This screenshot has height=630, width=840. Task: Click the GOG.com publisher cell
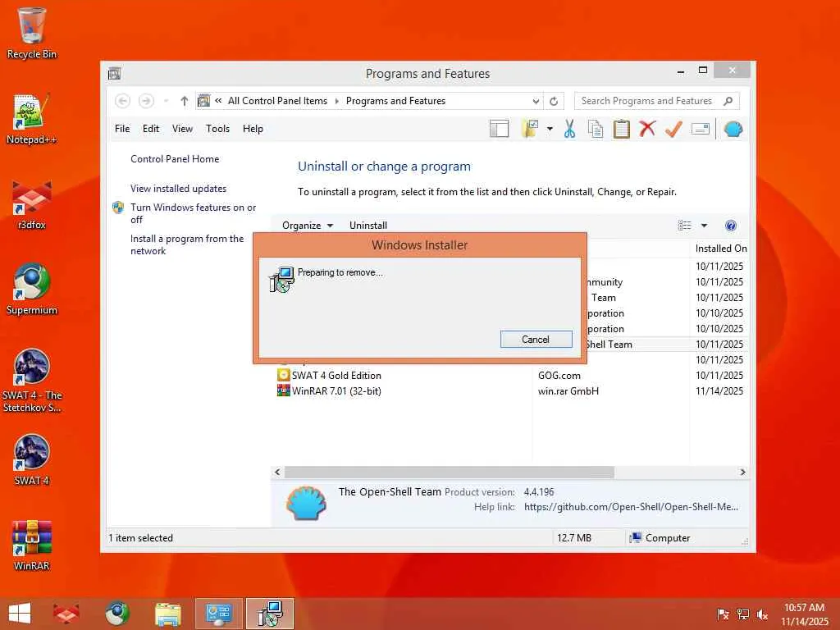coord(559,376)
